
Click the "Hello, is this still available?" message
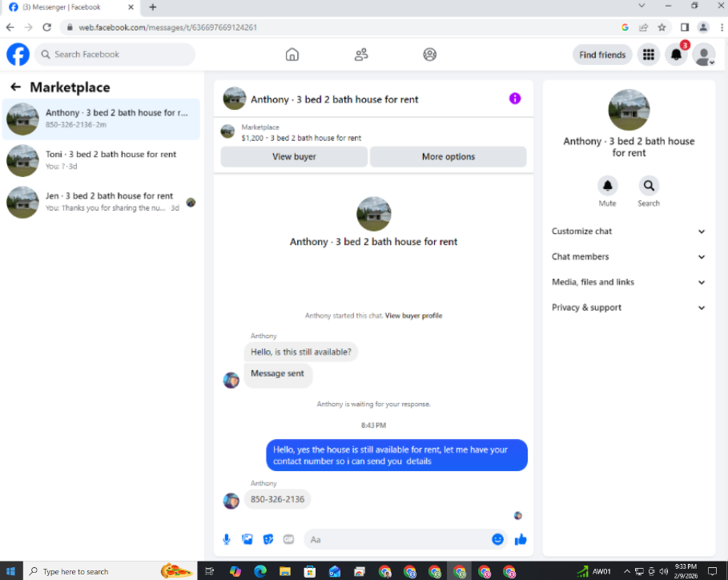[x=301, y=352]
